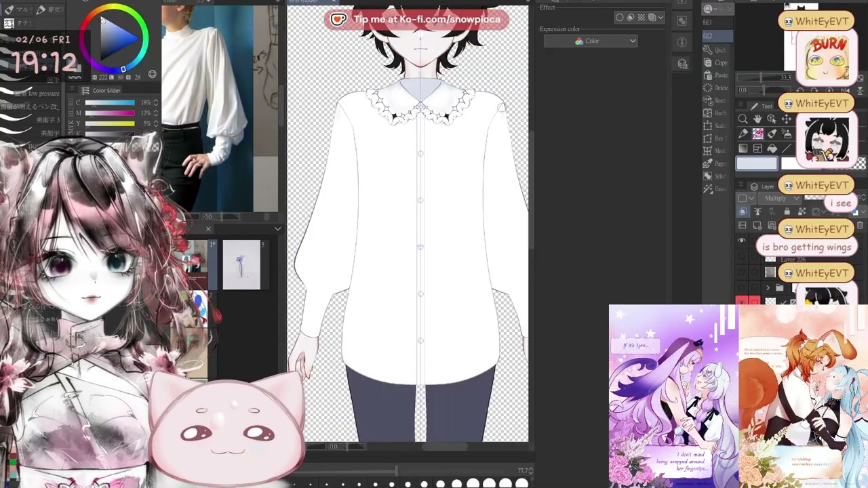Viewport: 868px width, 488px height.
Task: Select the Object operation cube tool
Action: [x=772, y=119]
